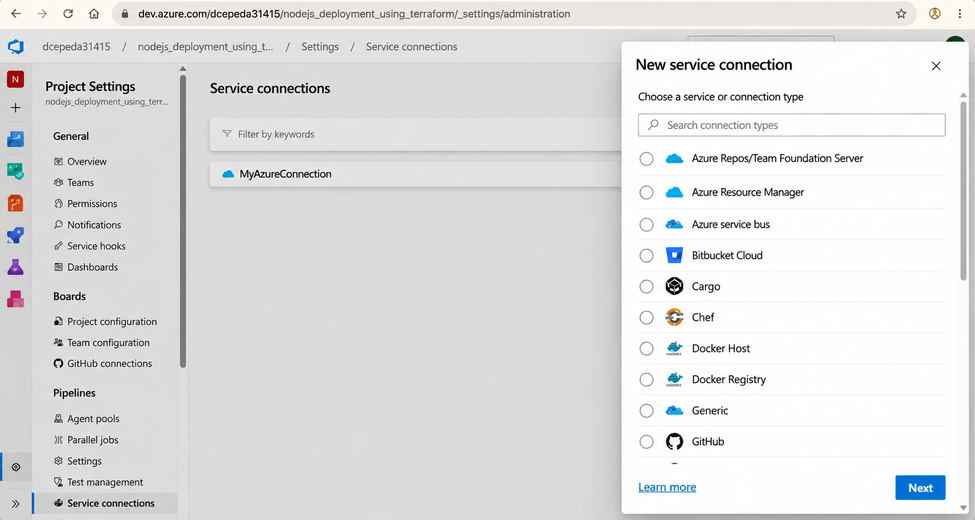Click the Cargo box icon
Screen dimensions: 975x520
point(674,286)
